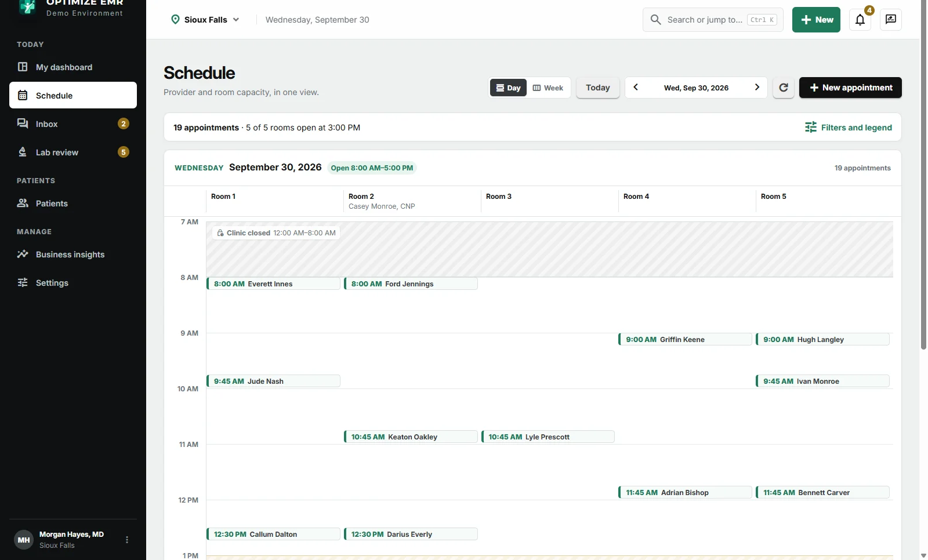Go to Patients section
Image resolution: width=928 pixels, height=560 pixels.
pyautogui.click(x=73, y=203)
